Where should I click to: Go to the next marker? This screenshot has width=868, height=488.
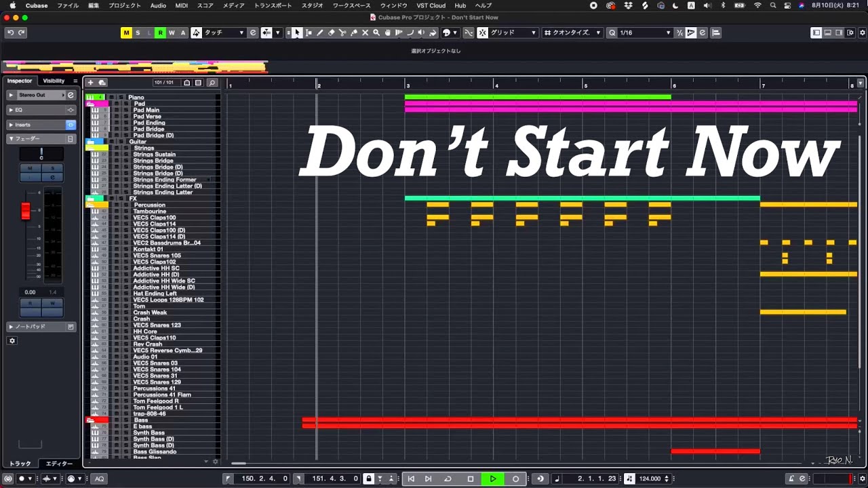point(428,479)
